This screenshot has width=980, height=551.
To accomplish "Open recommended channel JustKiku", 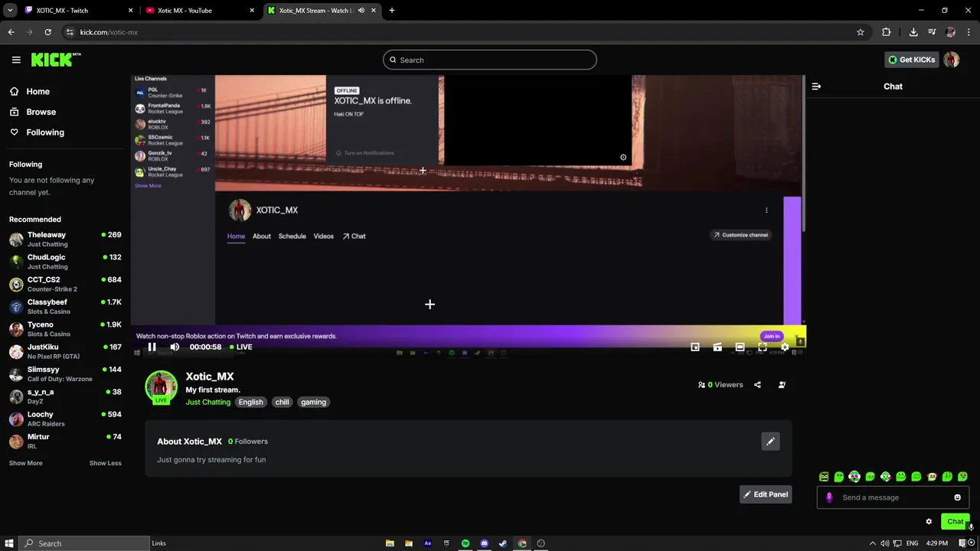I will click(65, 351).
